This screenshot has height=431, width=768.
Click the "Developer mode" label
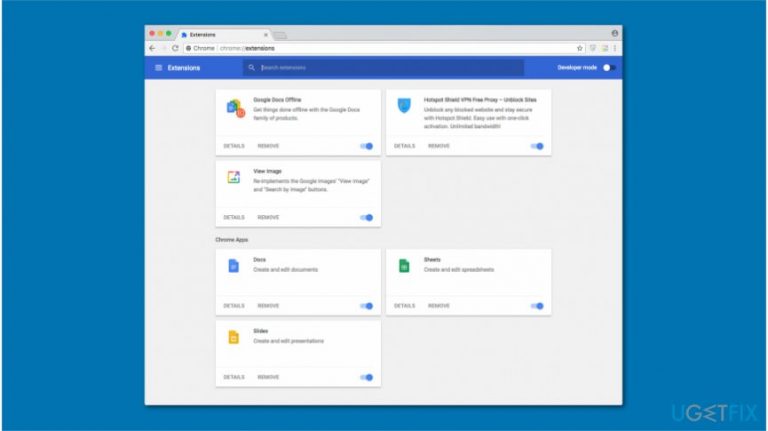577,68
